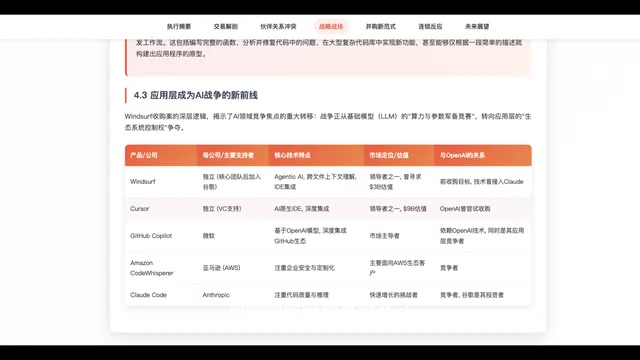
Task: Click the 前收购目标, 技术曾接入Claude cell
Action: coord(482,182)
